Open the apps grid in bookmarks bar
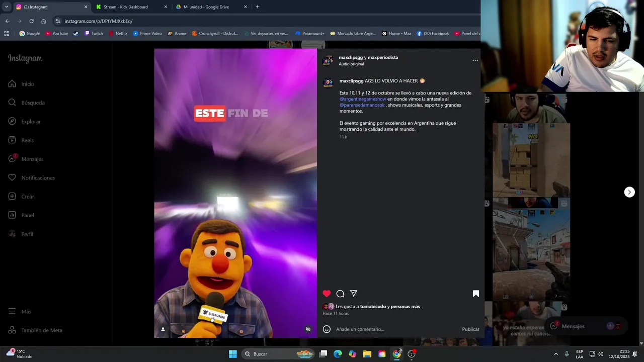The width and height of the screenshot is (644, 362). (x=7, y=34)
